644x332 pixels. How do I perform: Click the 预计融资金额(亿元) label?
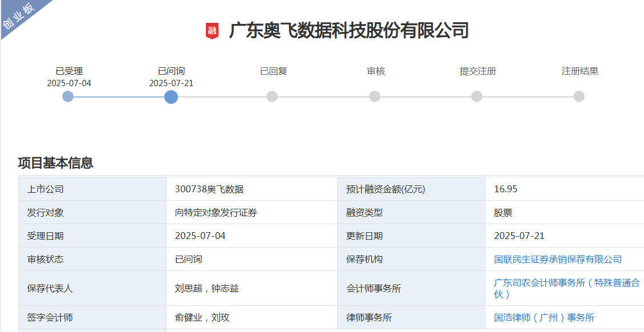386,189
